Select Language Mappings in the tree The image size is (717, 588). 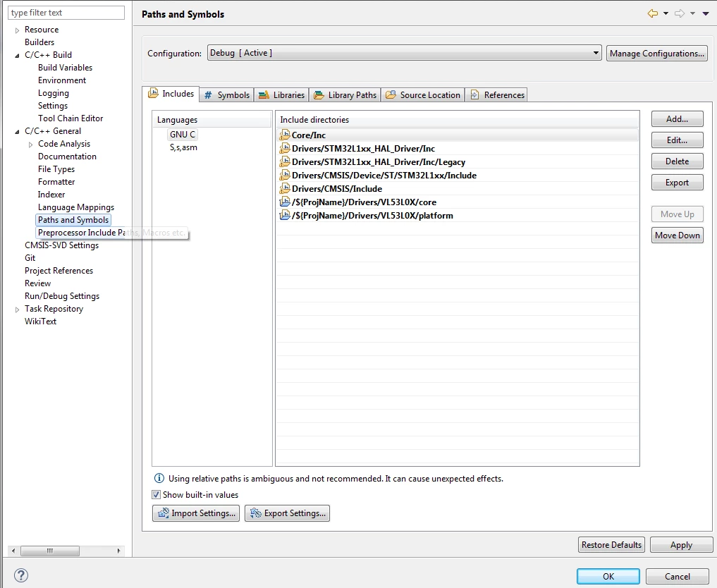[76, 207]
